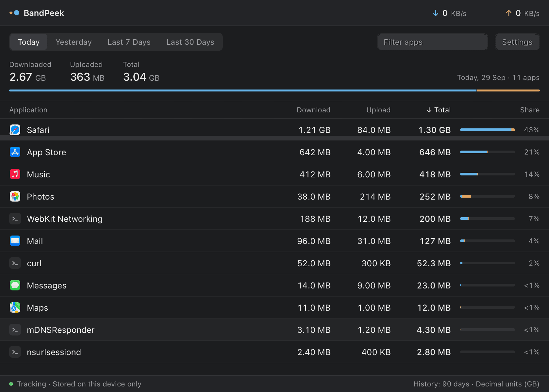Select the mDNSResponder row name
Viewport: 549px width, 392px height.
60,330
